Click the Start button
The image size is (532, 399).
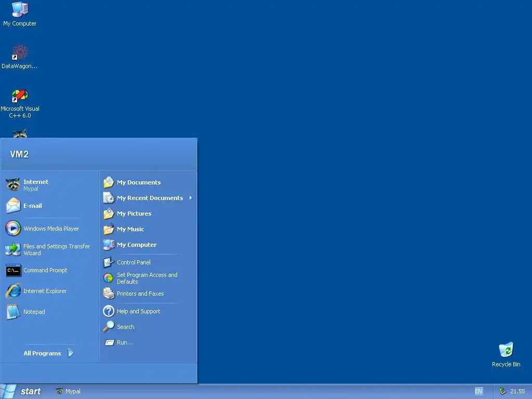click(22, 391)
